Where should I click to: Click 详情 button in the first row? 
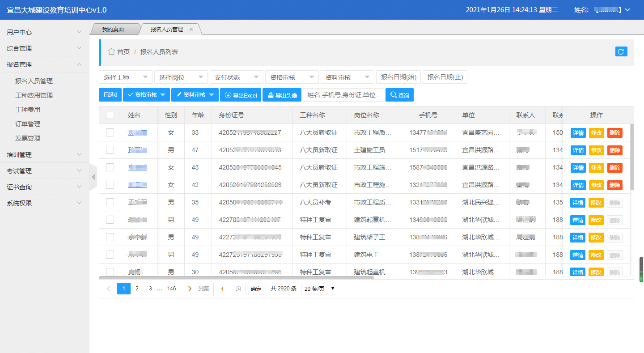pyautogui.click(x=578, y=132)
